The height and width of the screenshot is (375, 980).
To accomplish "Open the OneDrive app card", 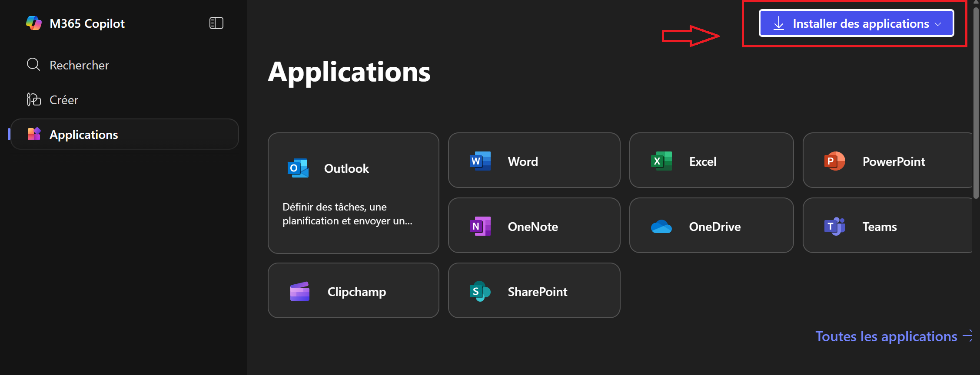I will coord(711,225).
